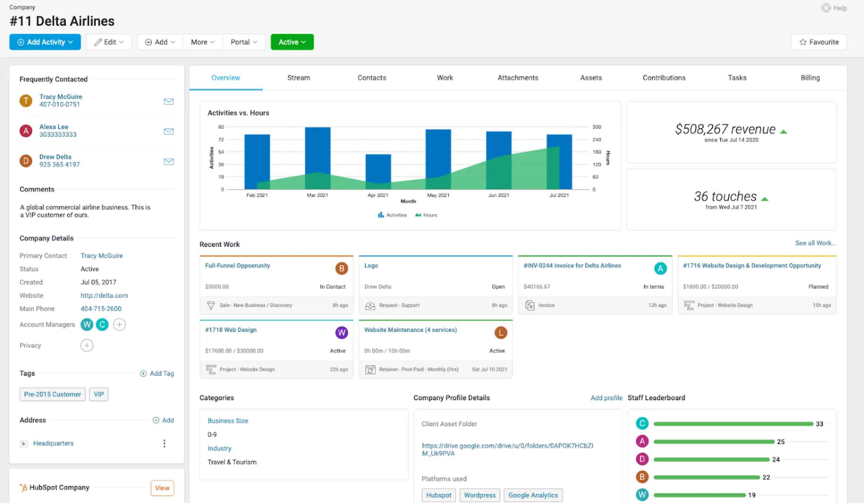Click the top green bar in Staff Leaderboard
Screen dimensions: 864x504
tap(733, 424)
